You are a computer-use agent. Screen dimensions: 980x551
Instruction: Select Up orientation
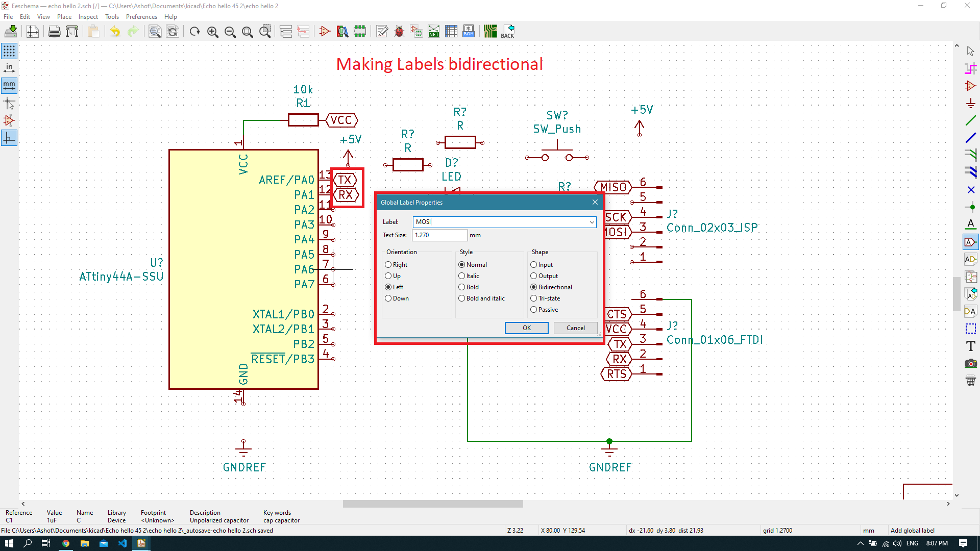click(x=393, y=276)
